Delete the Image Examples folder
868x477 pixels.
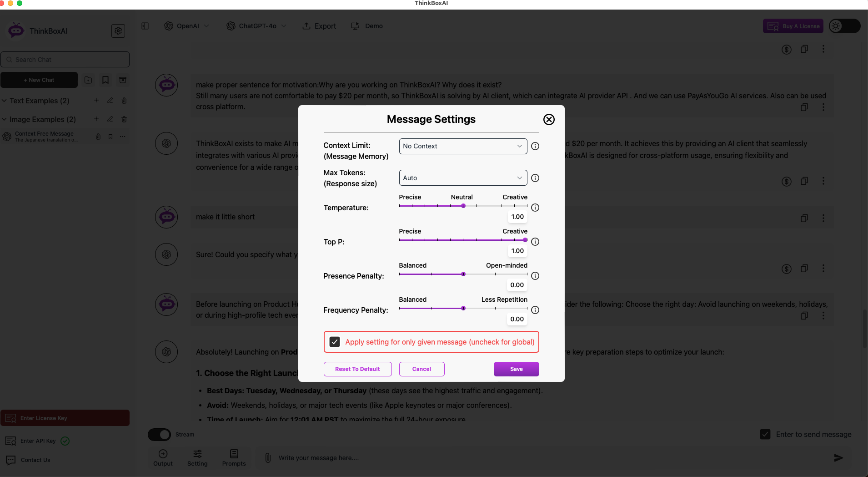124,119
